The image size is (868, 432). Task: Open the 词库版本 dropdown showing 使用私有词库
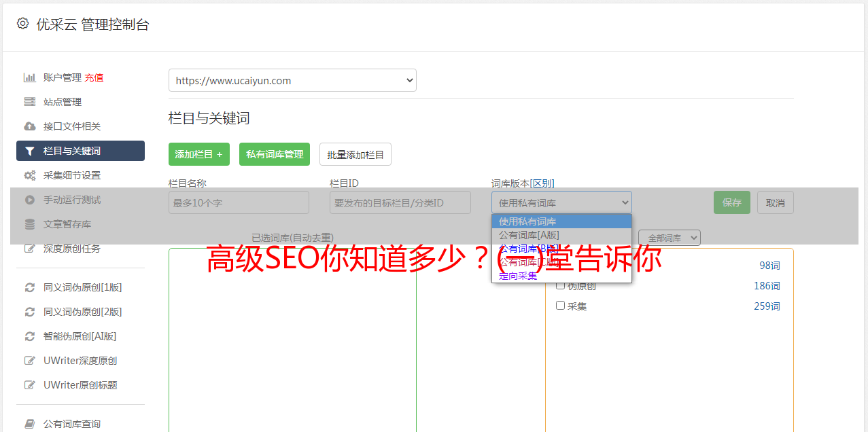pos(561,202)
